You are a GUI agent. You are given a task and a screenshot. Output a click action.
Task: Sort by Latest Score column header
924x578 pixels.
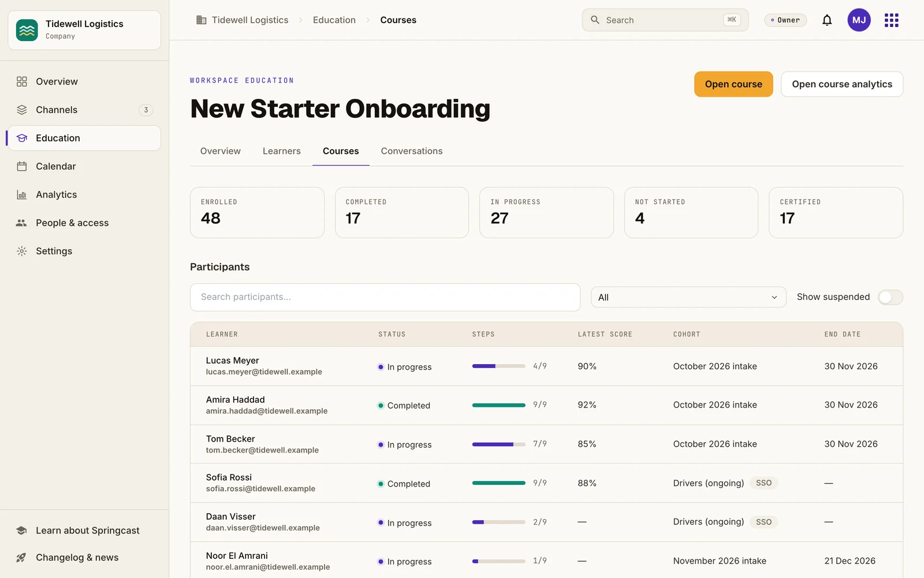[605, 335]
